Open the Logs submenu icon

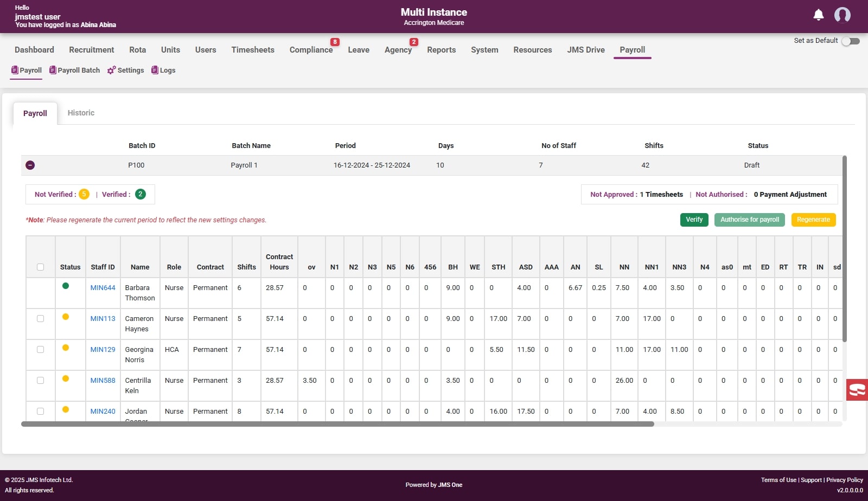pos(155,70)
